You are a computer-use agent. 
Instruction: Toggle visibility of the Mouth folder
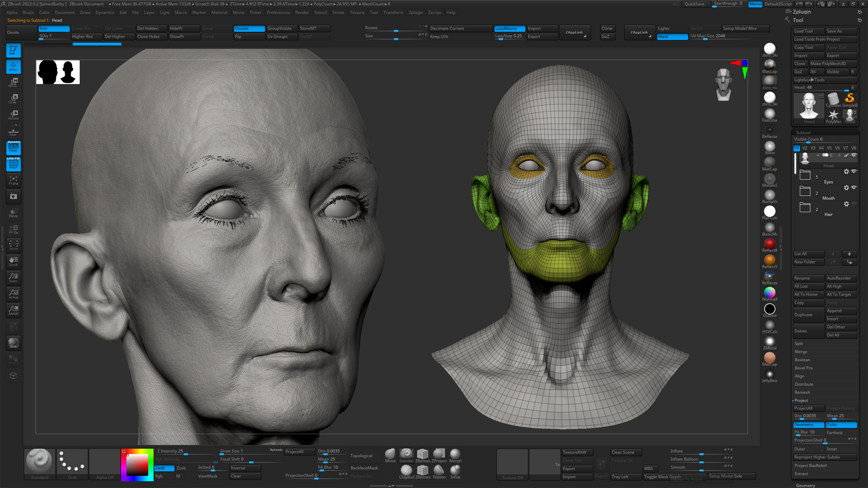coord(854,188)
